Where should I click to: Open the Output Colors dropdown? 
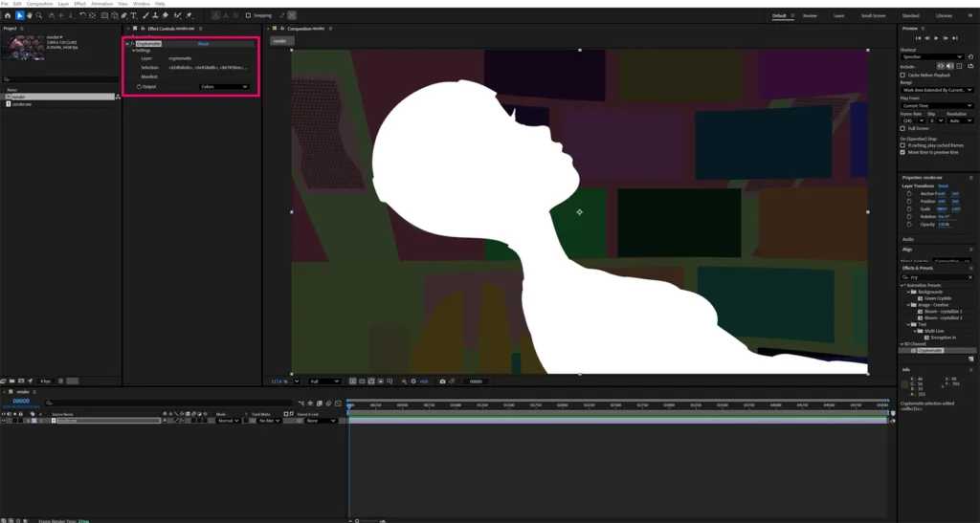[x=224, y=87]
